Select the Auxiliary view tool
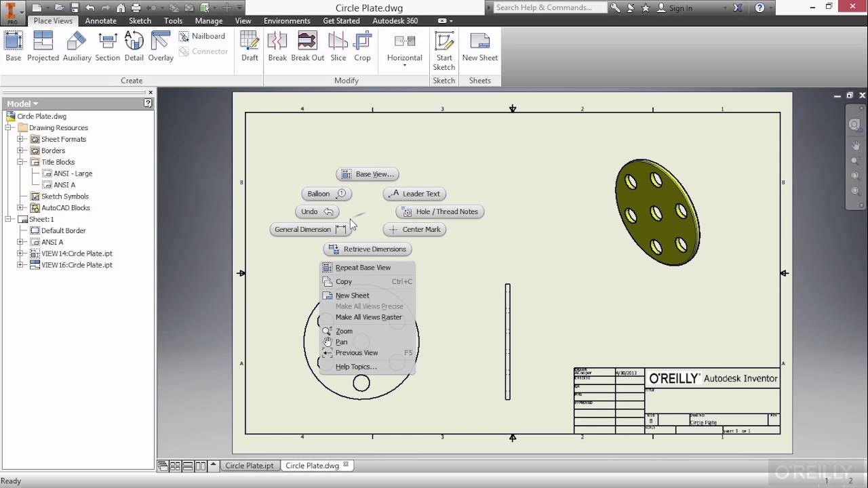868x488 pixels. pyautogui.click(x=77, y=46)
